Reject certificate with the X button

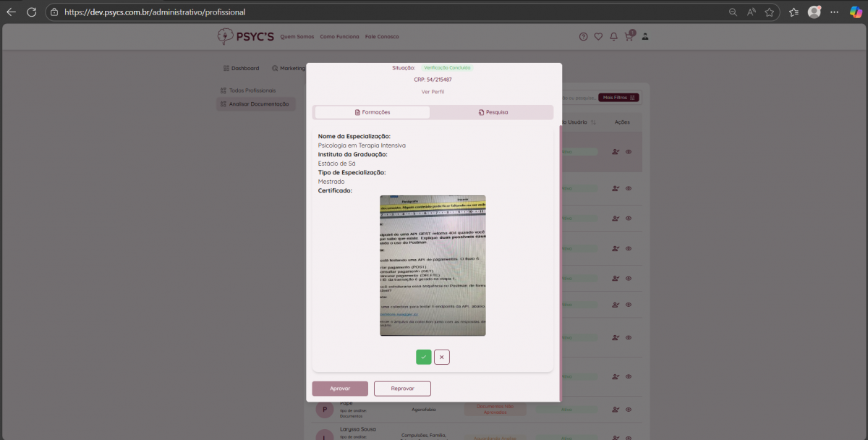click(x=442, y=357)
